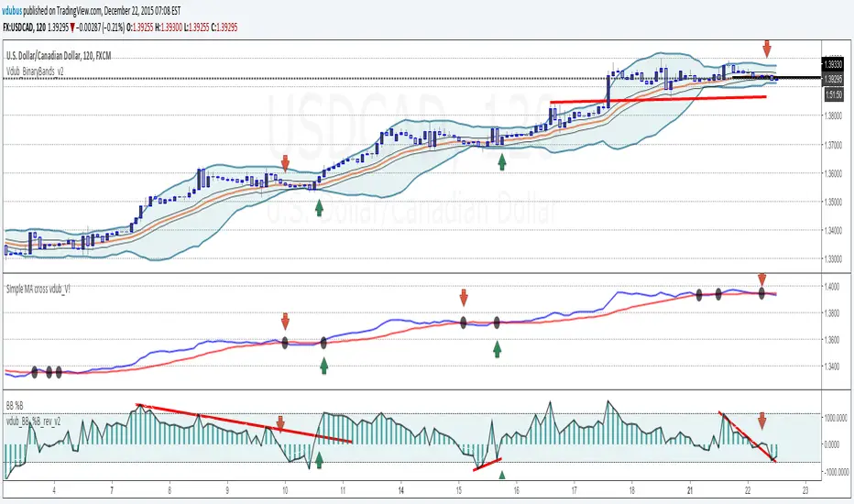Screen dimensions: 854x504
Task: Click the second green up arrow in price chart
Action: (501, 162)
